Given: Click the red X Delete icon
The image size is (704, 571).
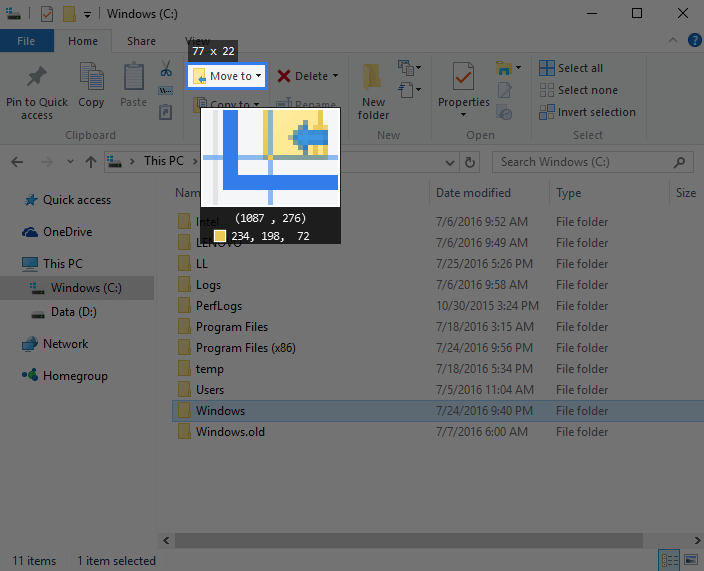Looking at the screenshot, I should 284,76.
